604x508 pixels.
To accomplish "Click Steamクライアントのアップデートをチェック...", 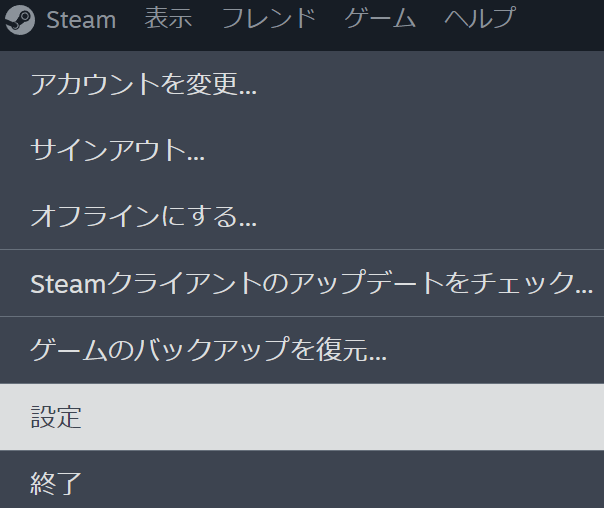I will [311, 283].
